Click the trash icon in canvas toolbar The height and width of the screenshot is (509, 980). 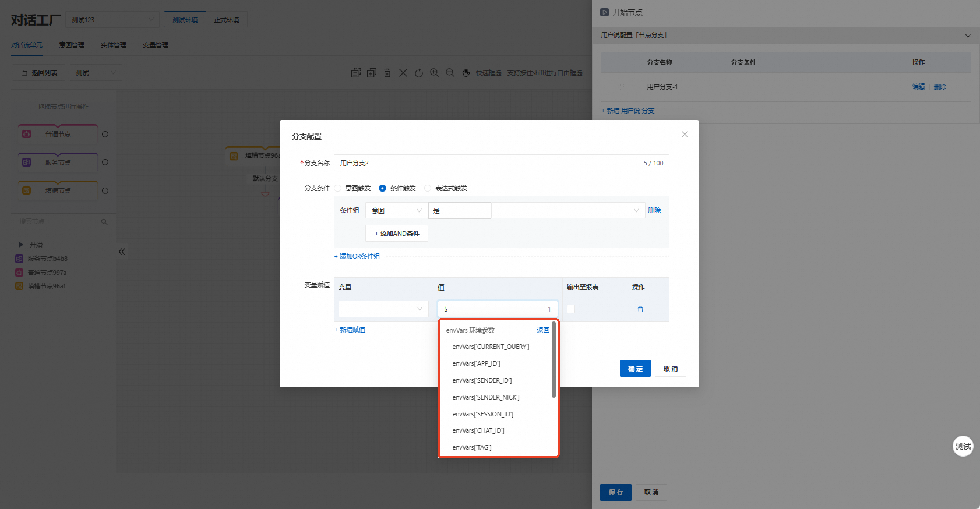click(x=387, y=73)
